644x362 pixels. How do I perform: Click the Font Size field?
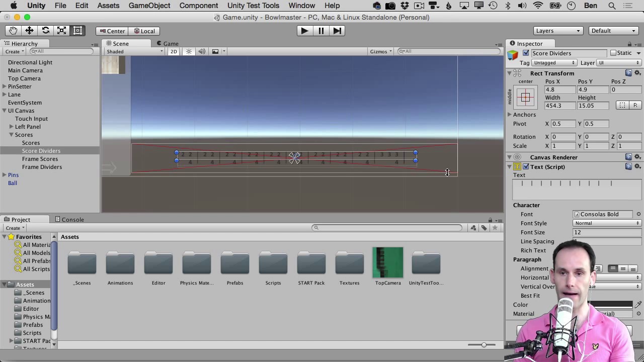(607, 232)
